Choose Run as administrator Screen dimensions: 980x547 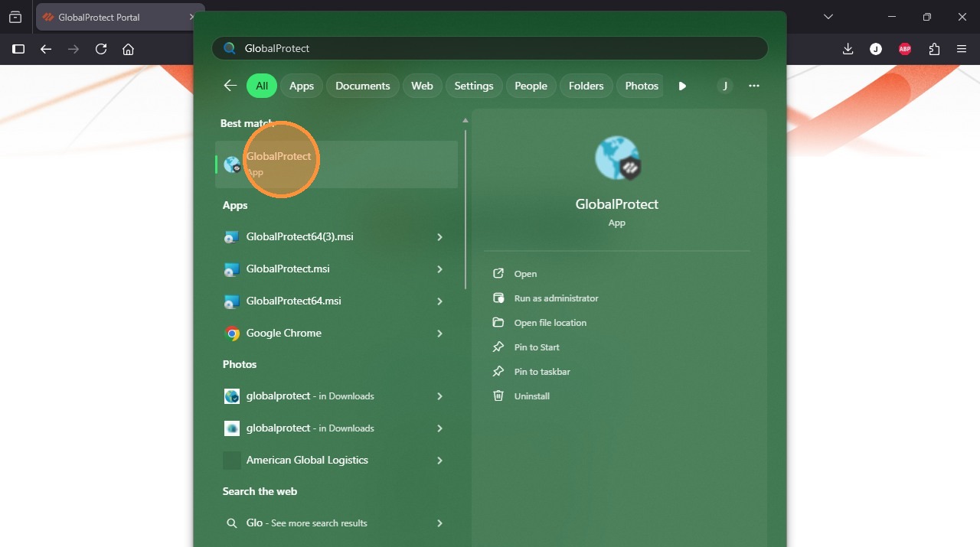[x=556, y=298]
